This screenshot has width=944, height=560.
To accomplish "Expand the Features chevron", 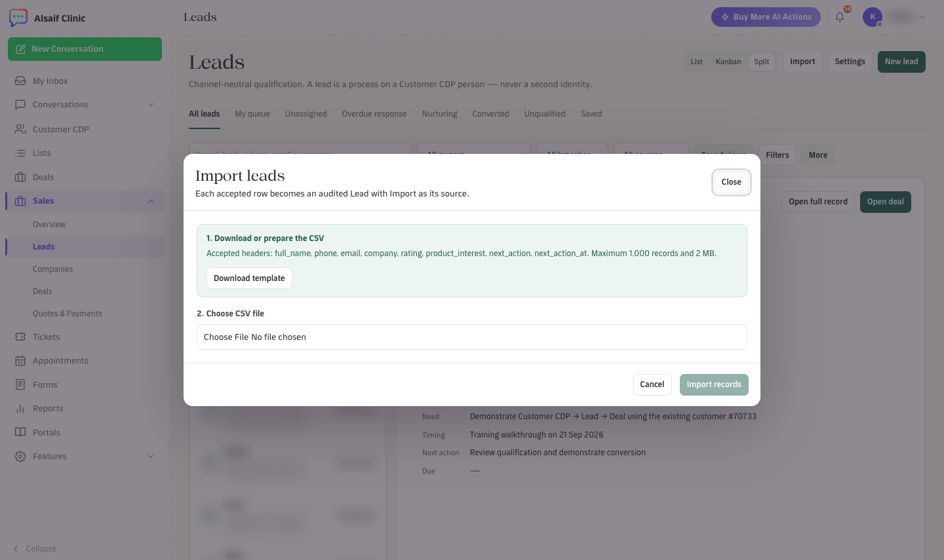I will [x=151, y=457].
